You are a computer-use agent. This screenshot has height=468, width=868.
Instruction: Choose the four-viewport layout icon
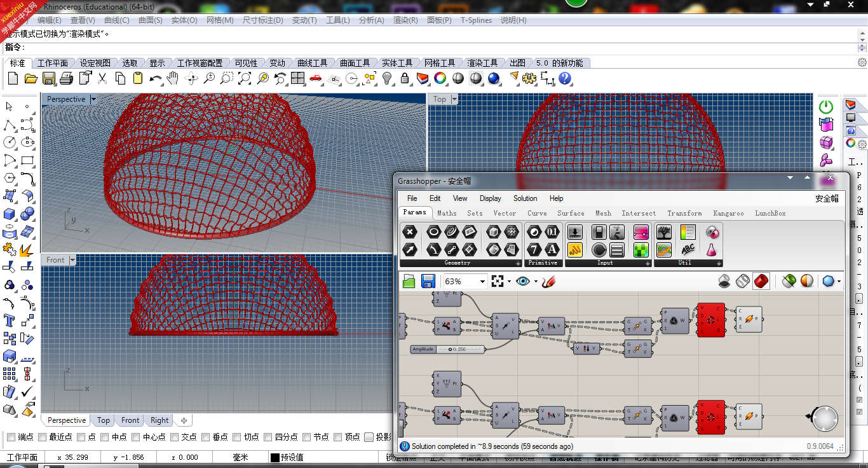tap(298, 78)
